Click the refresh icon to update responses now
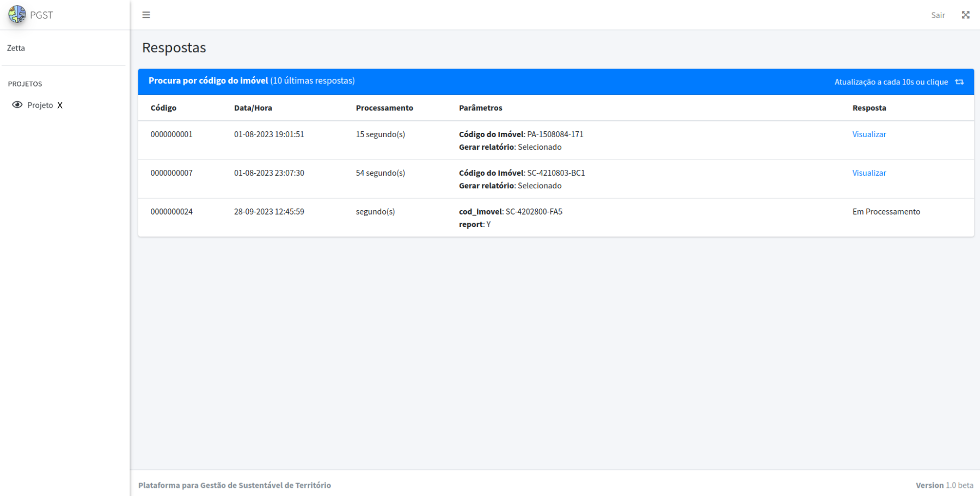Viewport: 980px width, 496px height. (x=960, y=82)
